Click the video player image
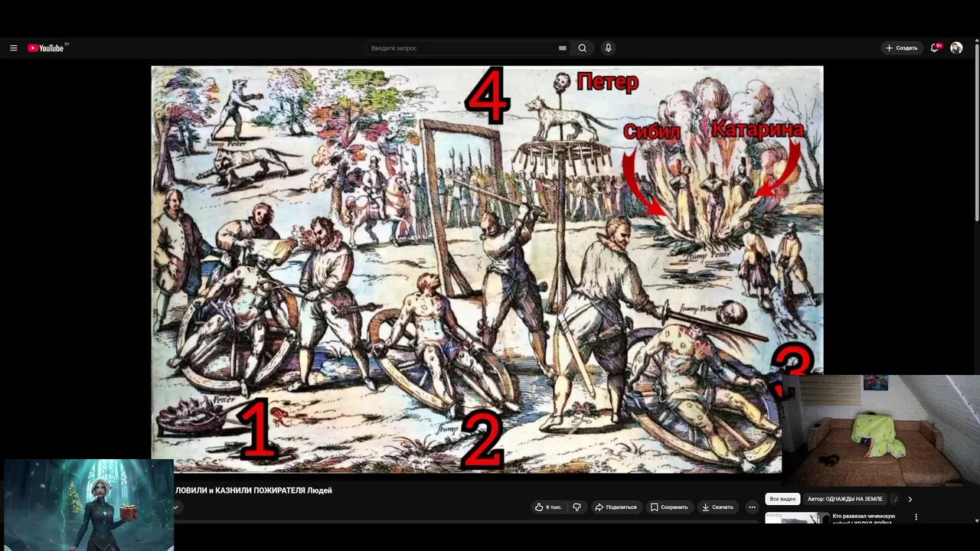Image resolution: width=980 pixels, height=551 pixels. 487,269
